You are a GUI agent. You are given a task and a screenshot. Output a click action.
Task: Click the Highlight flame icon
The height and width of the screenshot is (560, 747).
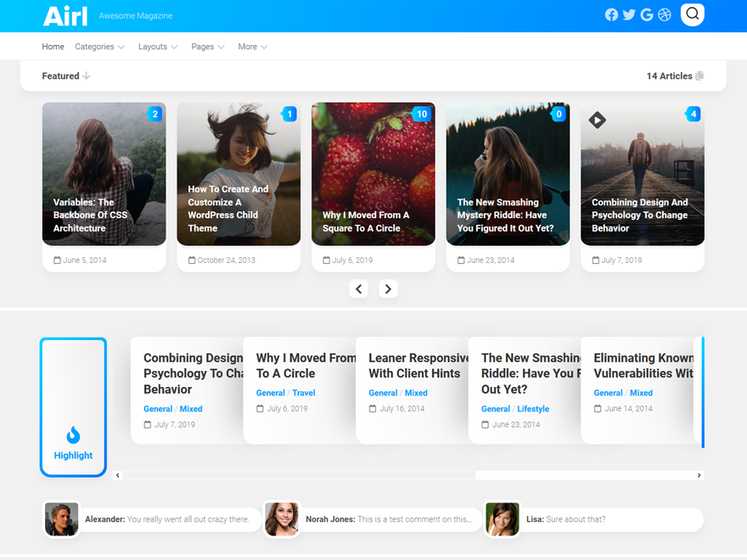73,435
